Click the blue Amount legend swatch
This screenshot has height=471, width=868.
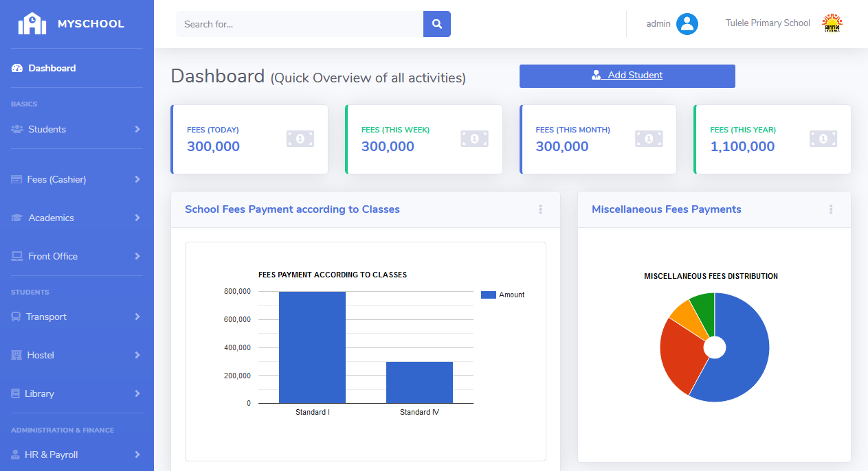(489, 295)
